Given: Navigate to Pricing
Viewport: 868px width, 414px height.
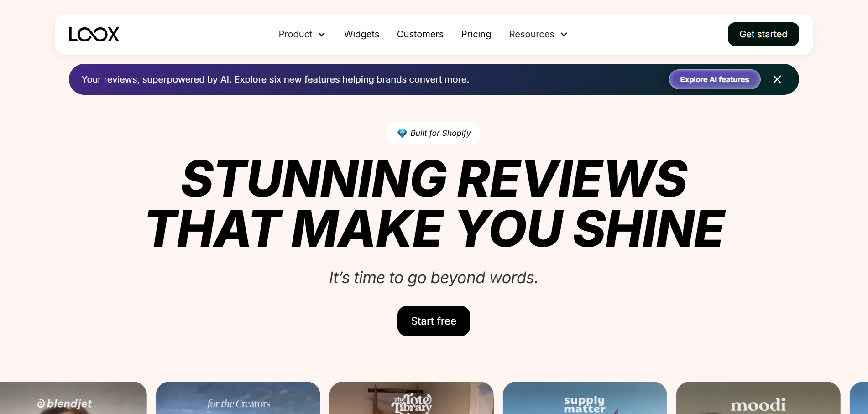Looking at the screenshot, I should 476,34.
